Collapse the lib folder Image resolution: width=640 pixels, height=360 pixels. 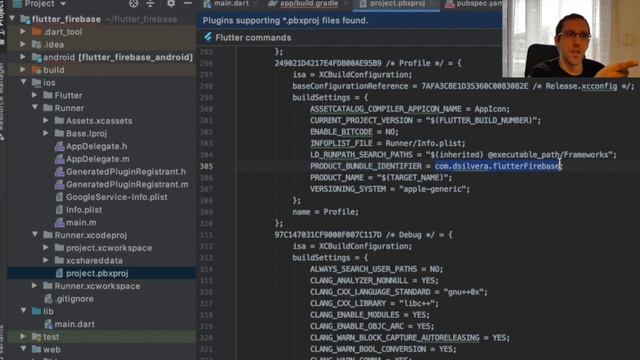[x=23, y=311]
